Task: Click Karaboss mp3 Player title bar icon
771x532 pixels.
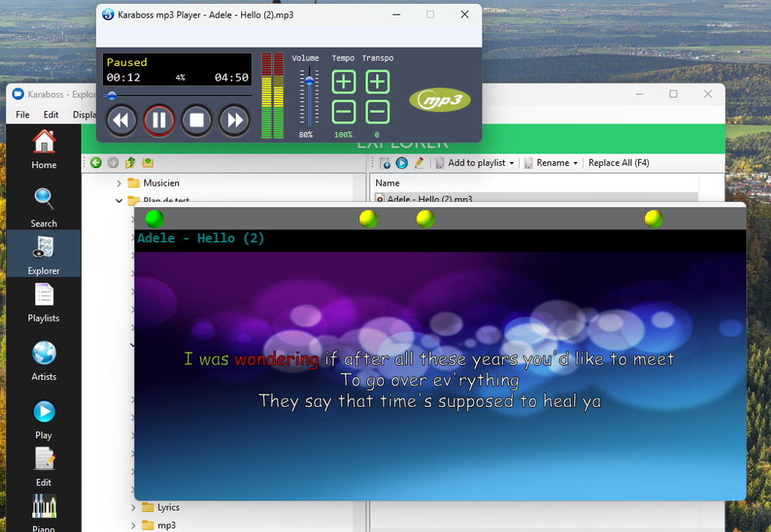Action: tap(108, 15)
